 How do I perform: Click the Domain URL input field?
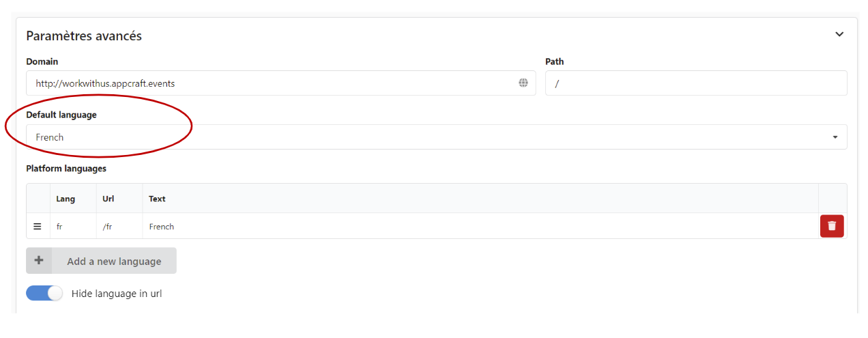pos(273,83)
